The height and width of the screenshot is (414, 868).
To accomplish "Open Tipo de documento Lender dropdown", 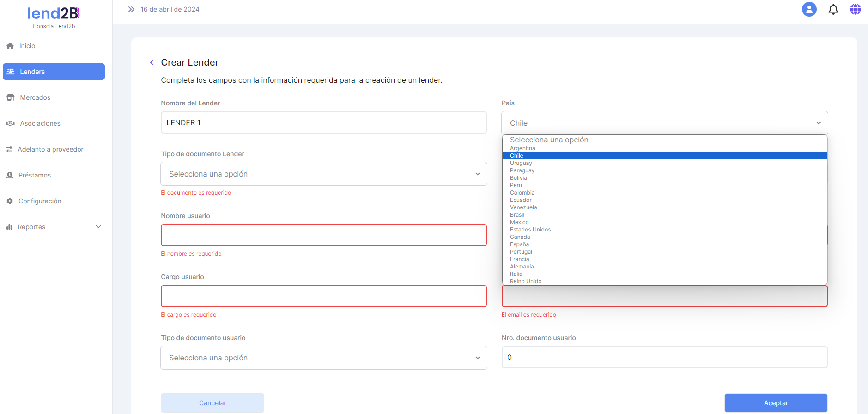I will click(x=323, y=174).
